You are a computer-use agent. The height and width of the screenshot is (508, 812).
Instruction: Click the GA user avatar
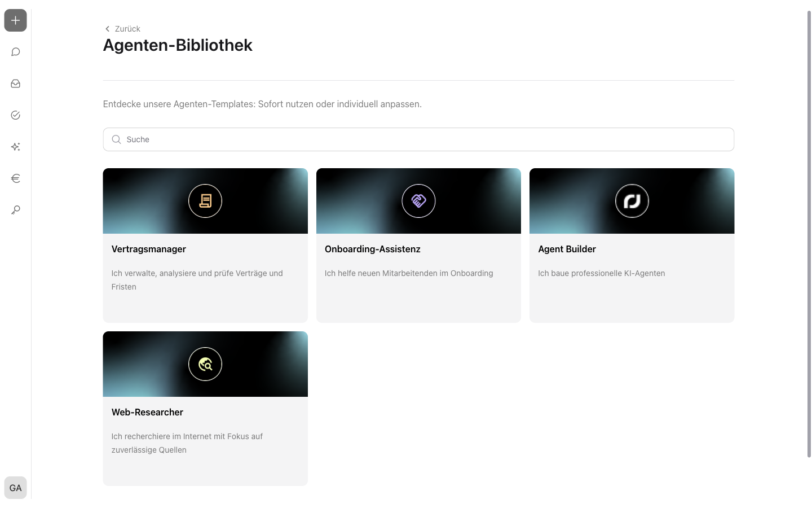point(15,488)
